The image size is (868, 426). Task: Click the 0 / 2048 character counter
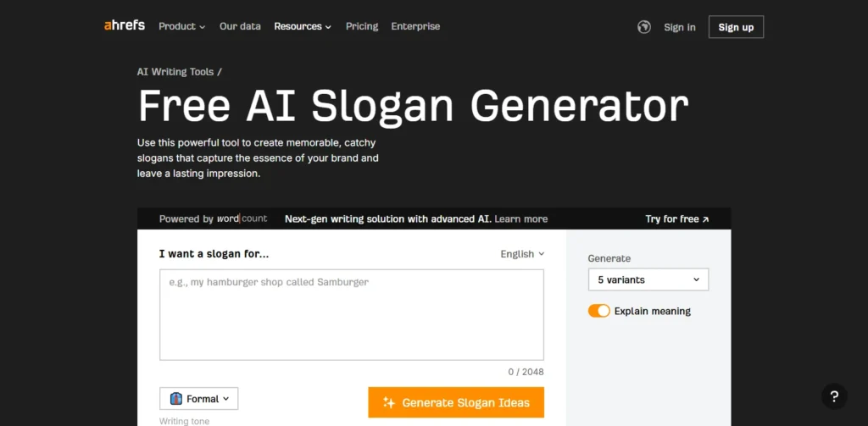click(526, 372)
